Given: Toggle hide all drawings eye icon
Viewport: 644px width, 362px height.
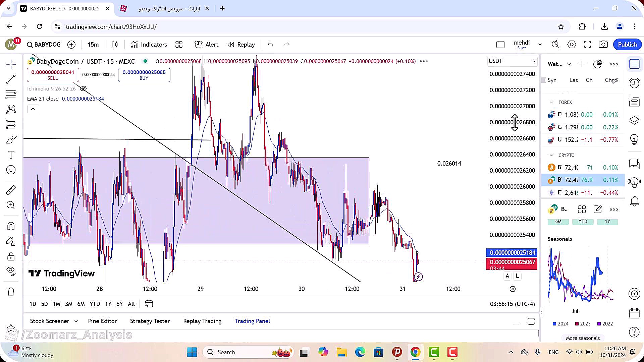Looking at the screenshot, I should pos(11,271).
